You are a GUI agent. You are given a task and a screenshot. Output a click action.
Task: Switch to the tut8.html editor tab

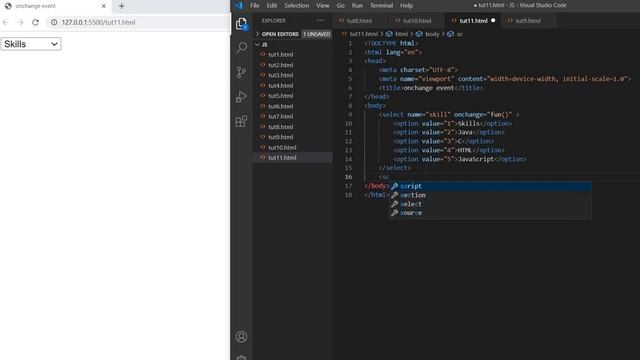click(x=359, y=21)
